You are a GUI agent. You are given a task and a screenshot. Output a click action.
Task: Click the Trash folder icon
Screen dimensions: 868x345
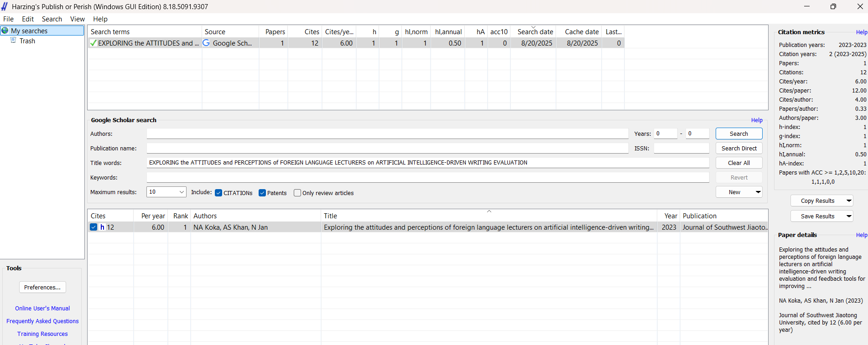[x=13, y=41]
